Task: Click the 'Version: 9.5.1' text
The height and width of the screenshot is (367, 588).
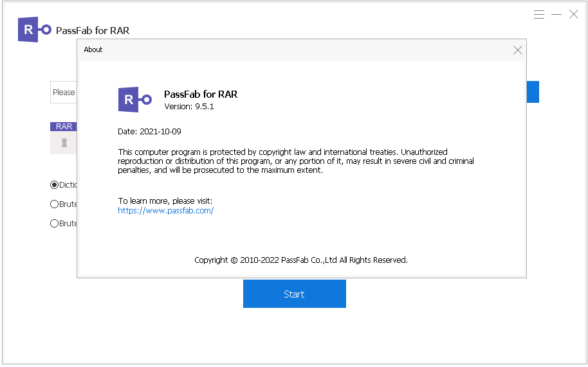Action: [x=189, y=107]
